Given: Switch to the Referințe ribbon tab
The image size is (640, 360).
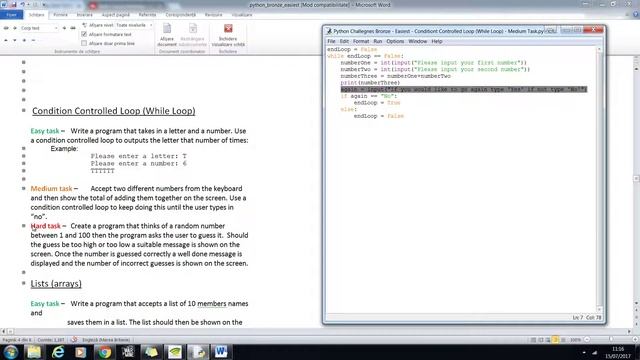Looking at the screenshot, I should point(147,15).
